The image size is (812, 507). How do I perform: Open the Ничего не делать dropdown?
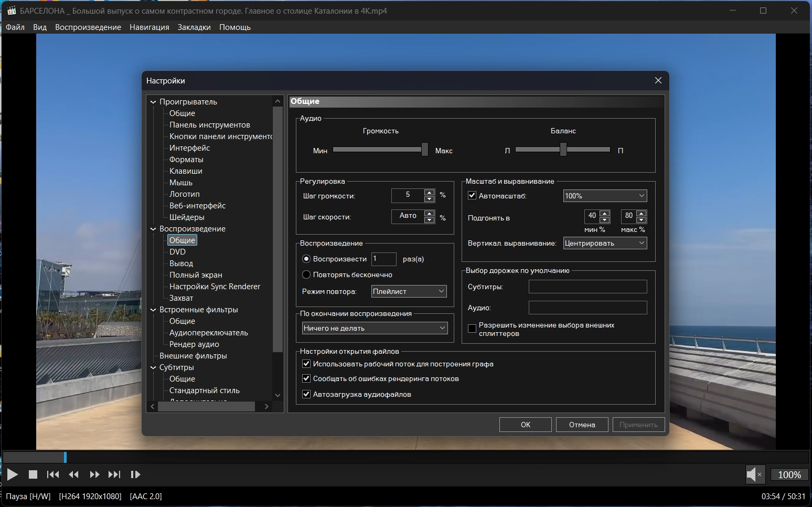coord(375,328)
